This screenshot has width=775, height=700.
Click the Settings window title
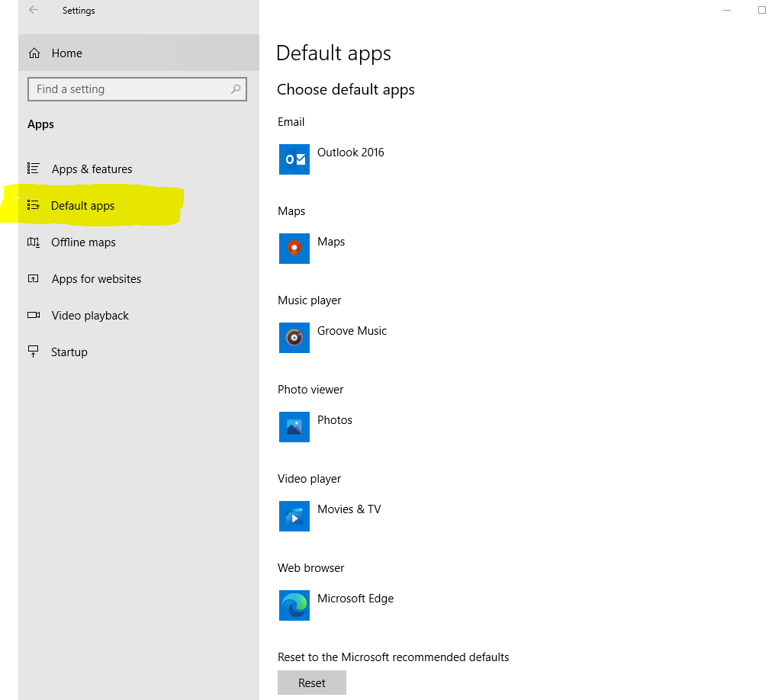click(x=79, y=11)
